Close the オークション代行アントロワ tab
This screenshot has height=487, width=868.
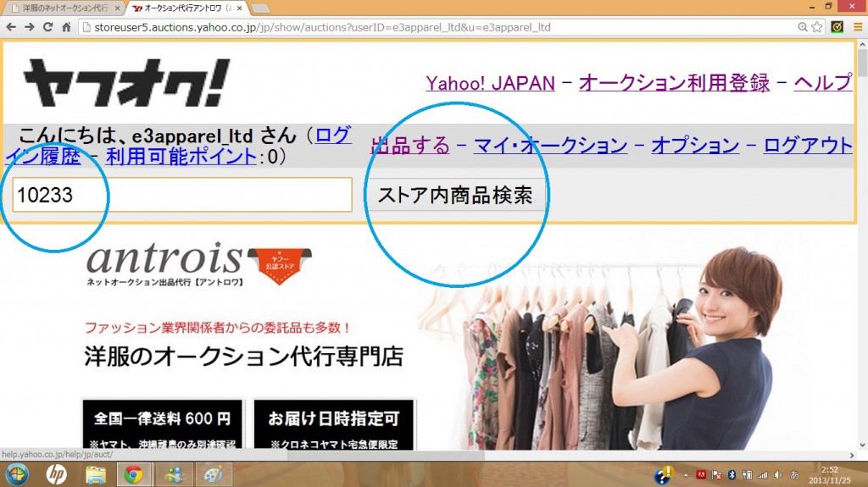[239, 8]
